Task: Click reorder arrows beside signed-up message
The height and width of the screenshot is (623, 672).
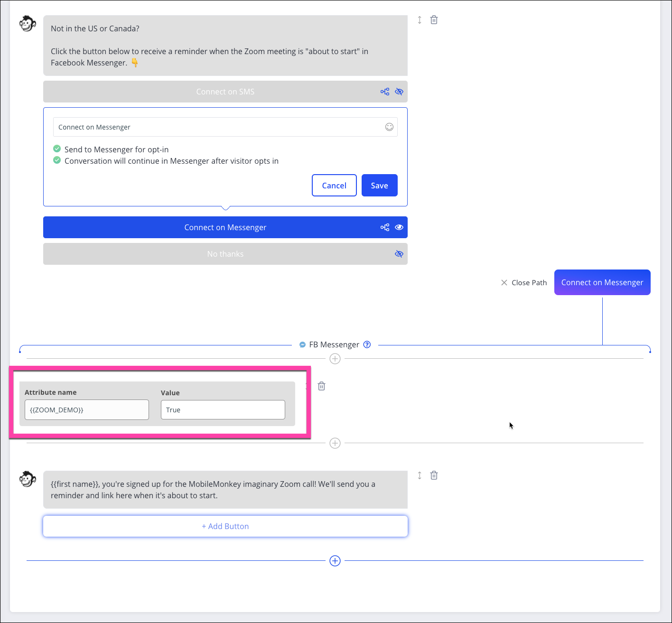Action: pyautogui.click(x=420, y=475)
